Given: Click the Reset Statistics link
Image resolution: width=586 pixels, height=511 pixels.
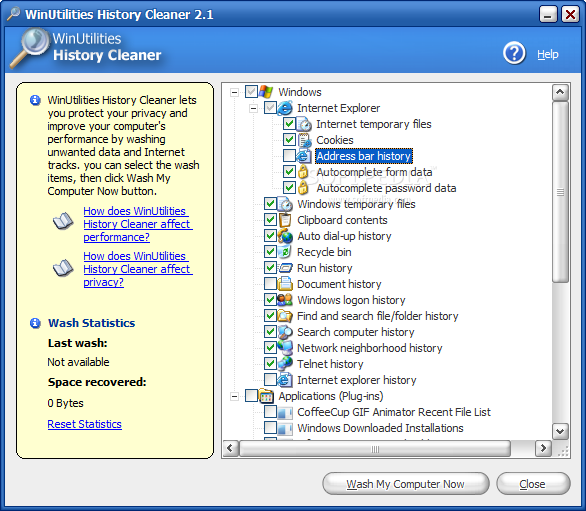Looking at the screenshot, I should 84,424.
